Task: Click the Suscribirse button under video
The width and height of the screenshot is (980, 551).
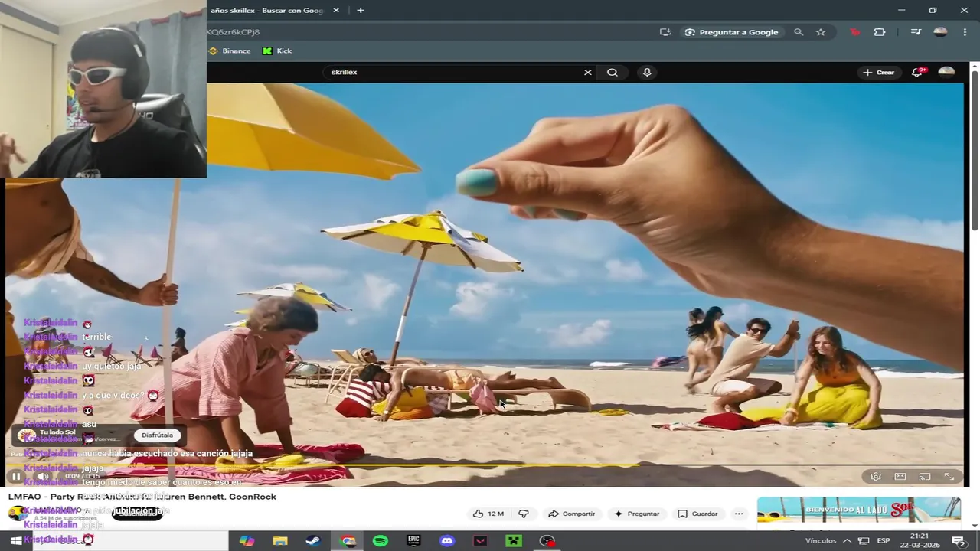Action: click(137, 514)
